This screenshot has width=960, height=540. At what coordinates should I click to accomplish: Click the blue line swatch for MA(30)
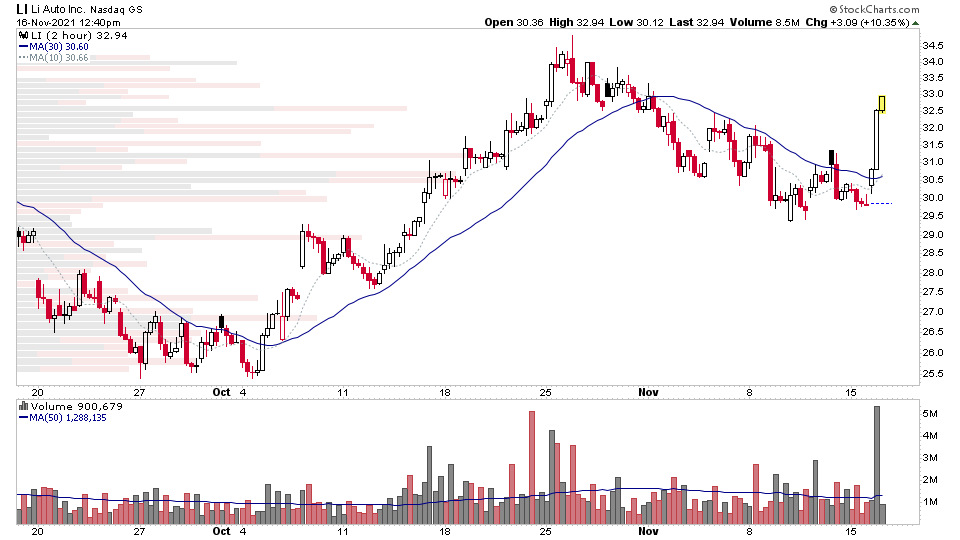point(23,47)
